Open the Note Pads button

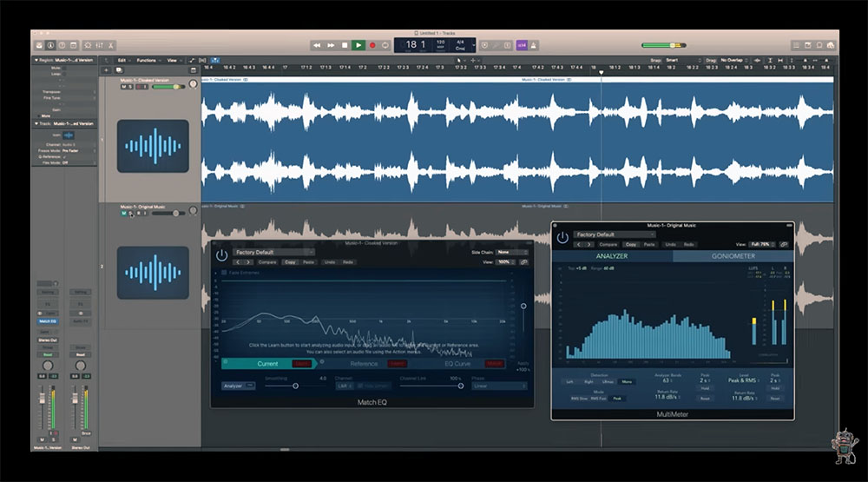[807, 45]
